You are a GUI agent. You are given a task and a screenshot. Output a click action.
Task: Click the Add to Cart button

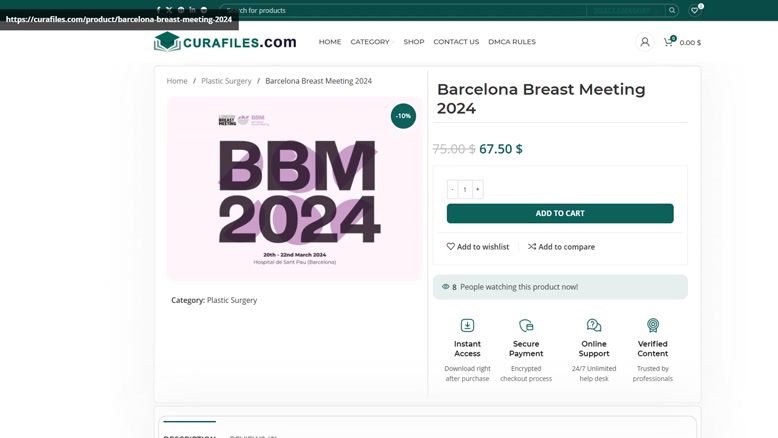pos(560,213)
